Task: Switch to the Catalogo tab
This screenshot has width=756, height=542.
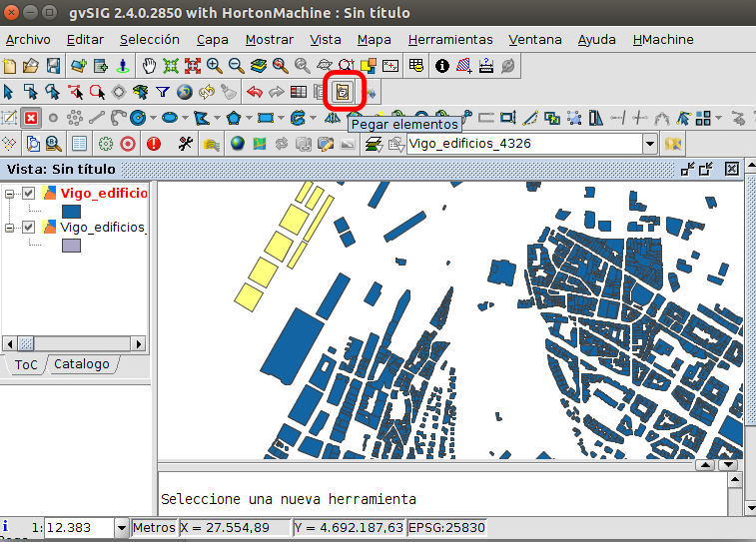Action: click(82, 364)
